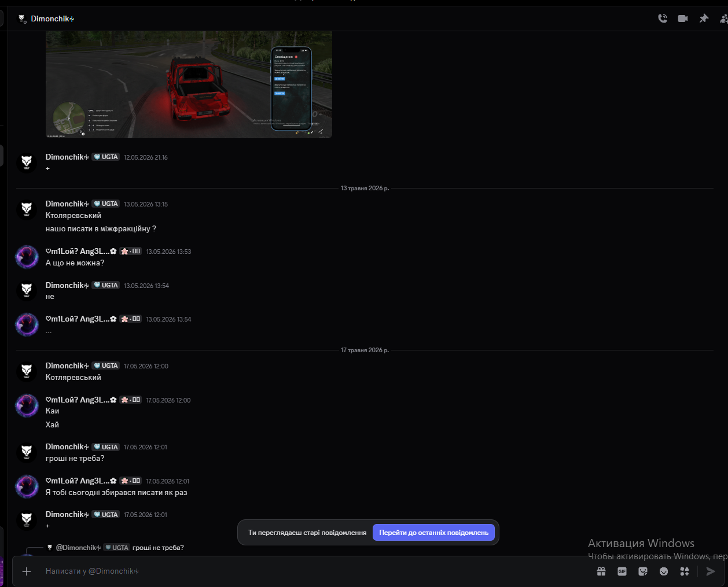Start a video call in the header
Viewport: 728px width, 587px height.
683,19
